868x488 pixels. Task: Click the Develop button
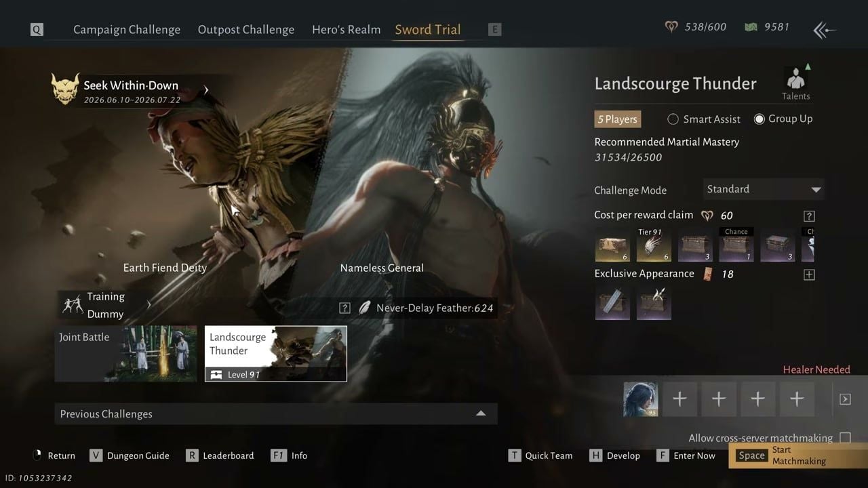click(x=614, y=455)
